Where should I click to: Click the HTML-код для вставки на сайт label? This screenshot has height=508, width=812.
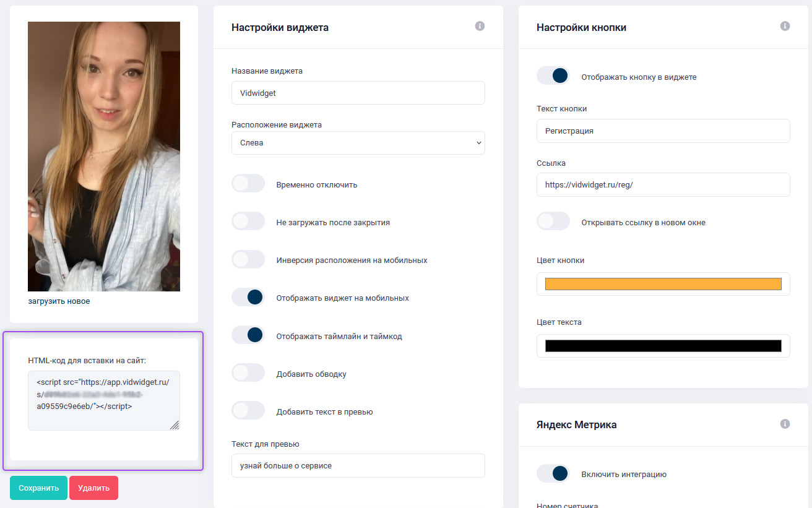(87, 360)
